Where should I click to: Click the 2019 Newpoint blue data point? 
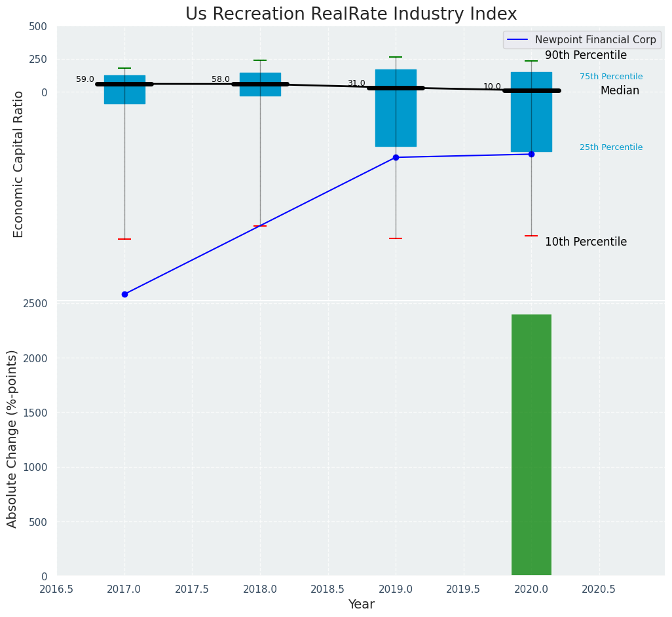click(396, 157)
